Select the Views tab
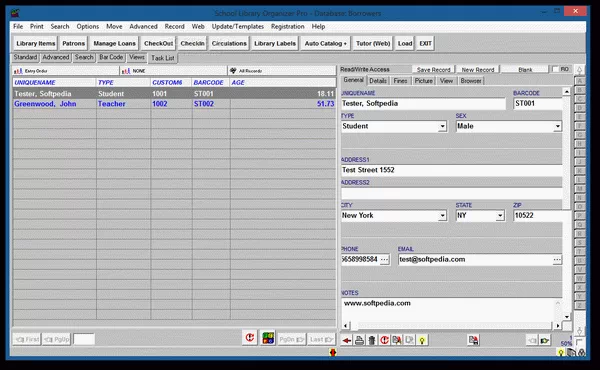600x370 pixels. pyautogui.click(x=137, y=57)
